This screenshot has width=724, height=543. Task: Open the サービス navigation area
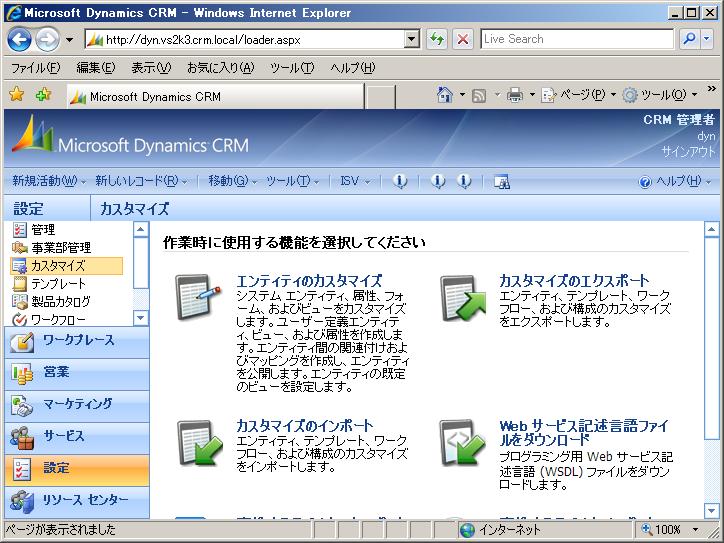pos(77,437)
